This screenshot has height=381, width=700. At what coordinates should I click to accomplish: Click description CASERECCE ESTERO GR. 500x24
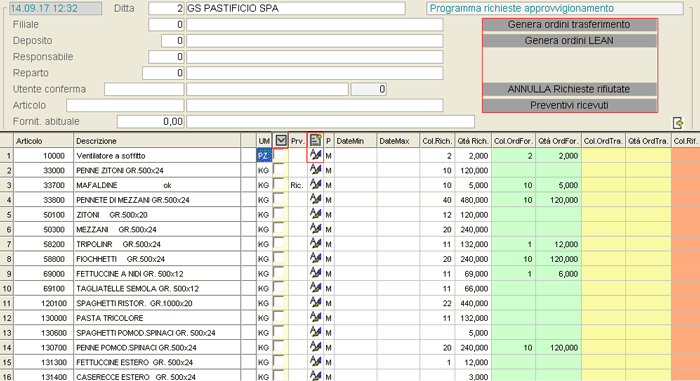(136, 377)
